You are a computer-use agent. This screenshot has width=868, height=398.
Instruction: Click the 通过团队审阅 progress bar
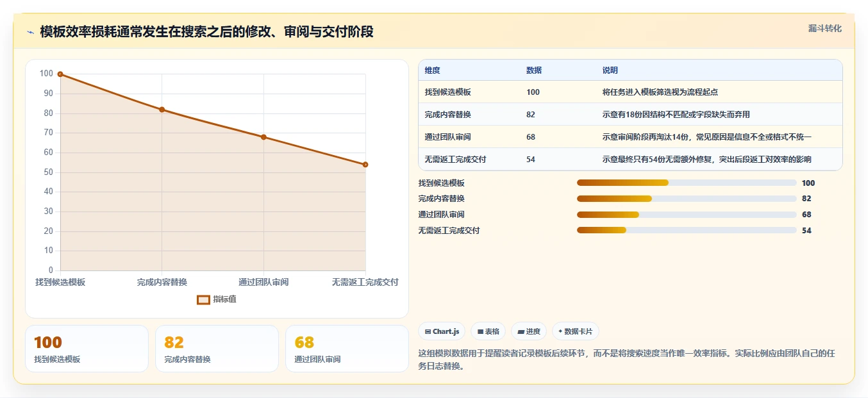click(687, 215)
